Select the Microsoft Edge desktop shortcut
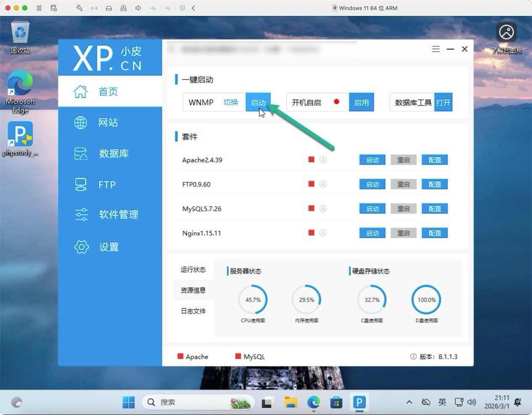532x415 pixels. 20,92
